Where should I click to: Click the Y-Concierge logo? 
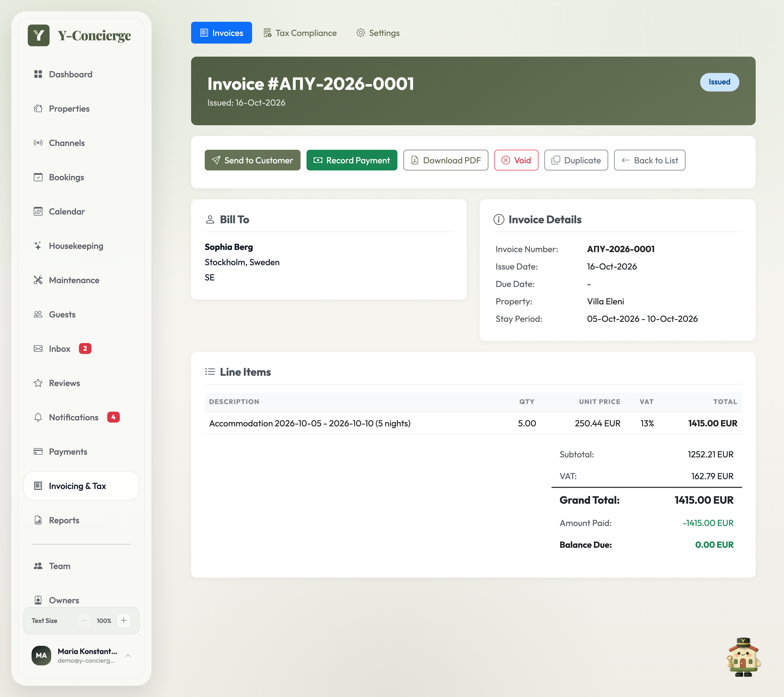coord(79,36)
